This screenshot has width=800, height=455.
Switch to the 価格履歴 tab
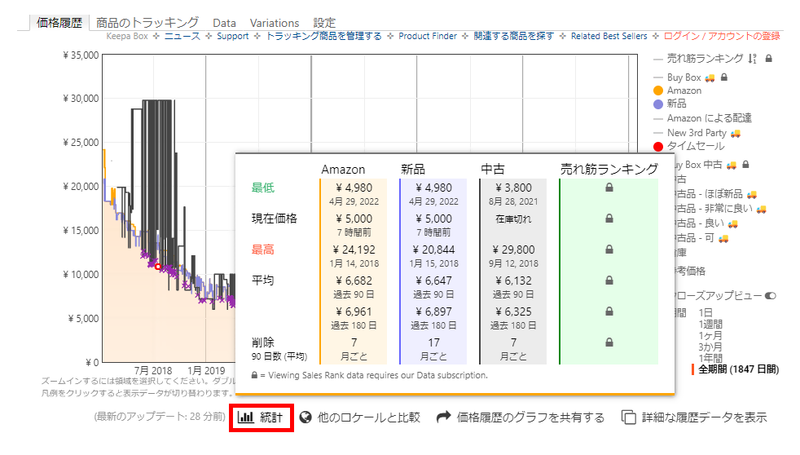tap(59, 23)
